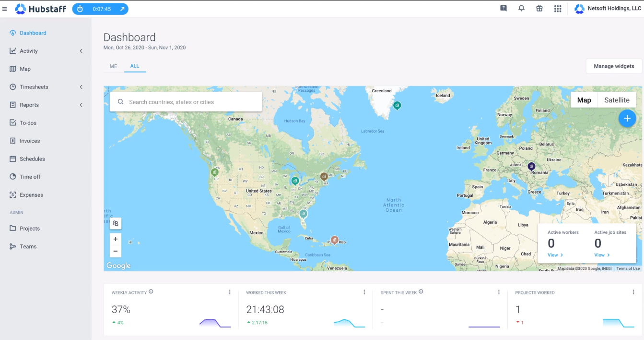Open Worked This Week widget options menu

point(364,292)
